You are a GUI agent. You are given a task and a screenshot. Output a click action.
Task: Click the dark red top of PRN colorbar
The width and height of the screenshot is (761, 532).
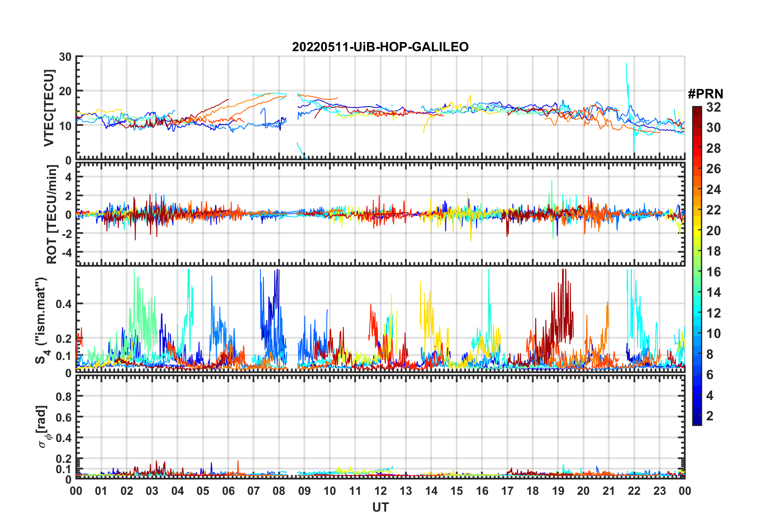[x=697, y=109]
